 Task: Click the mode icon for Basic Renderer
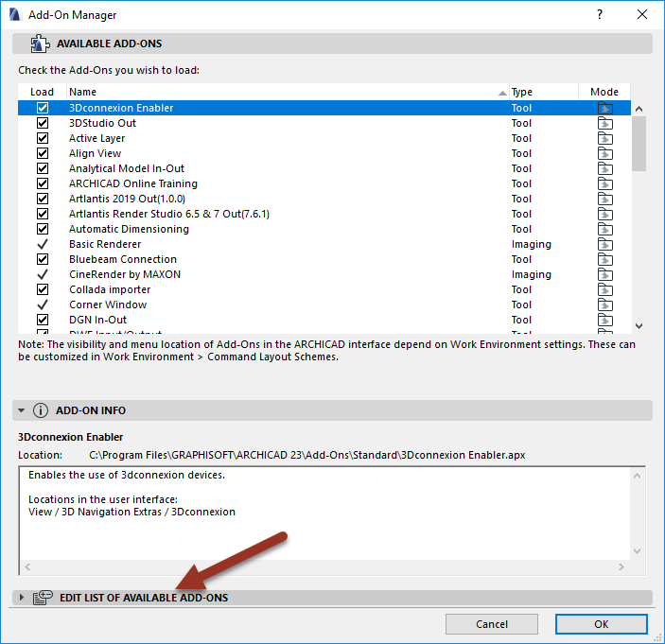pos(605,245)
